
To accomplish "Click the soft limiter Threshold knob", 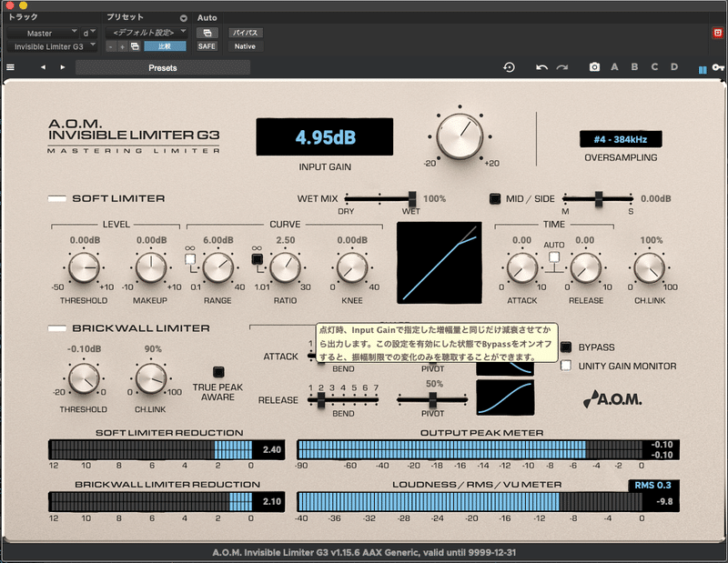I will (x=84, y=267).
